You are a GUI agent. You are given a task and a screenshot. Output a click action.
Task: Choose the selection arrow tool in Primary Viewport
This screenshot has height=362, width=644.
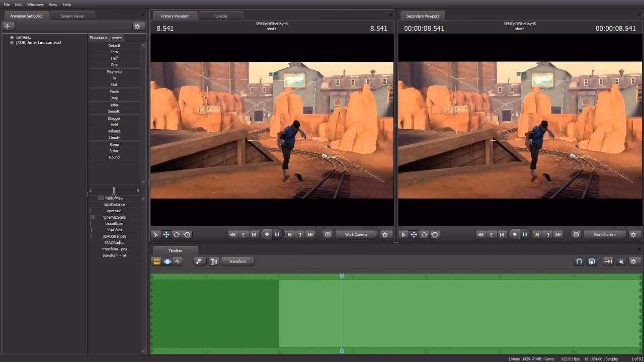pyautogui.click(x=156, y=234)
